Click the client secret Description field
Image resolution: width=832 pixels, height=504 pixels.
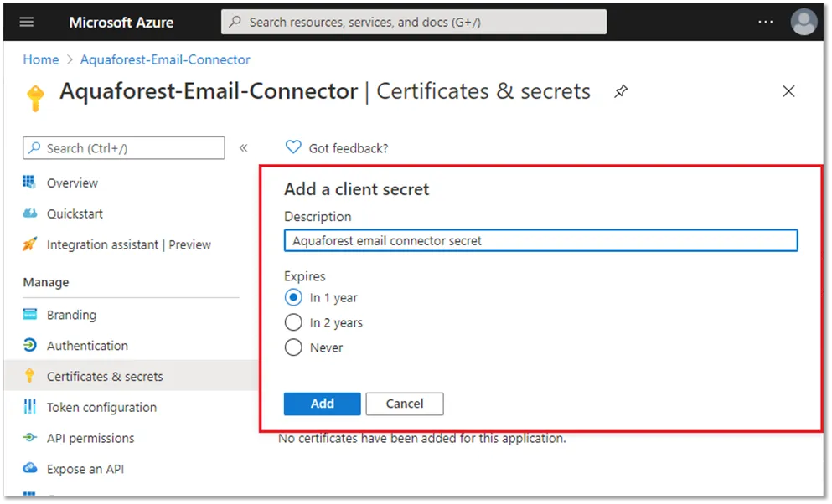tap(540, 241)
